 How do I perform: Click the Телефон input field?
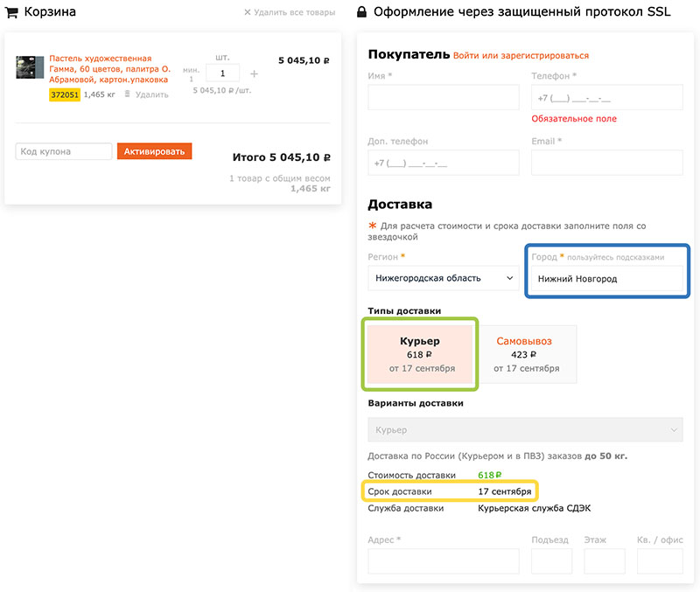coord(606,98)
